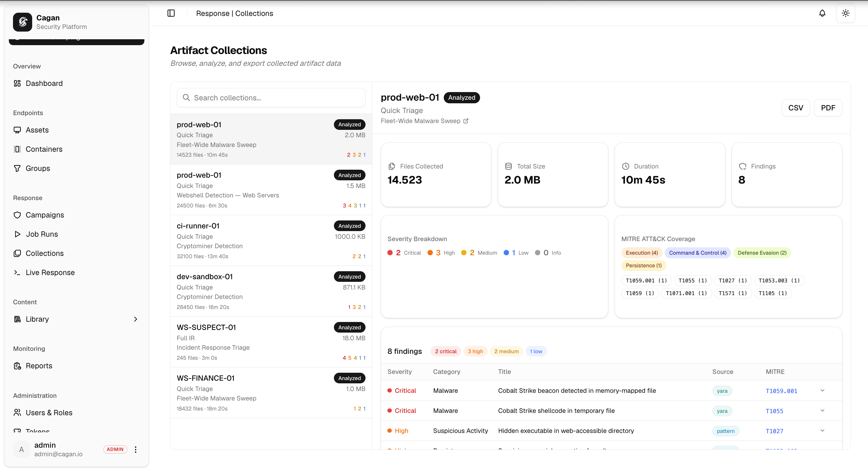Follow the T1059.001 MITRE link
Image resolution: width=868 pixels, height=471 pixels.
coord(782,390)
